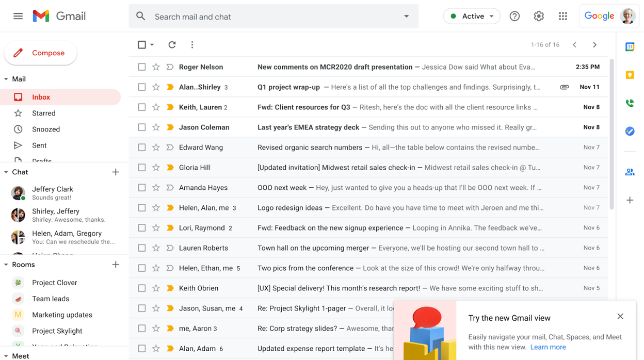Viewport: 644px width, 360px height.
Task: Click the Search mail and chat field
Action: [x=273, y=17]
